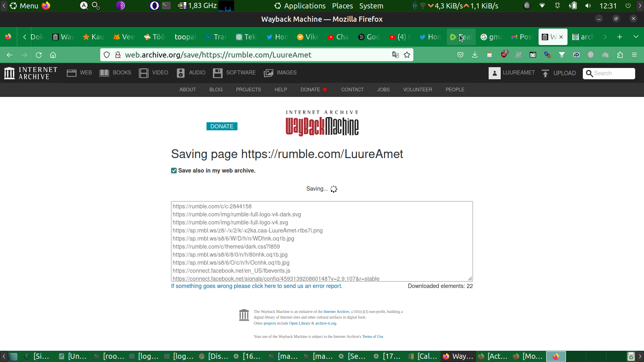The height and width of the screenshot is (362, 644).
Task: Open the System menu
Action: (371, 6)
